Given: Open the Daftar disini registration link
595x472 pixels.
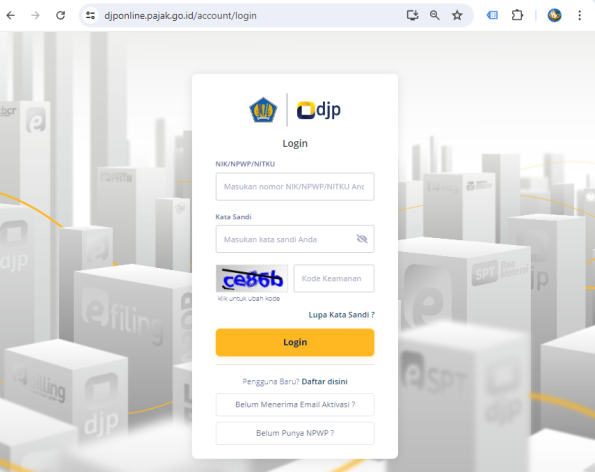Looking at the screenshot, I should tap(324, 382).
